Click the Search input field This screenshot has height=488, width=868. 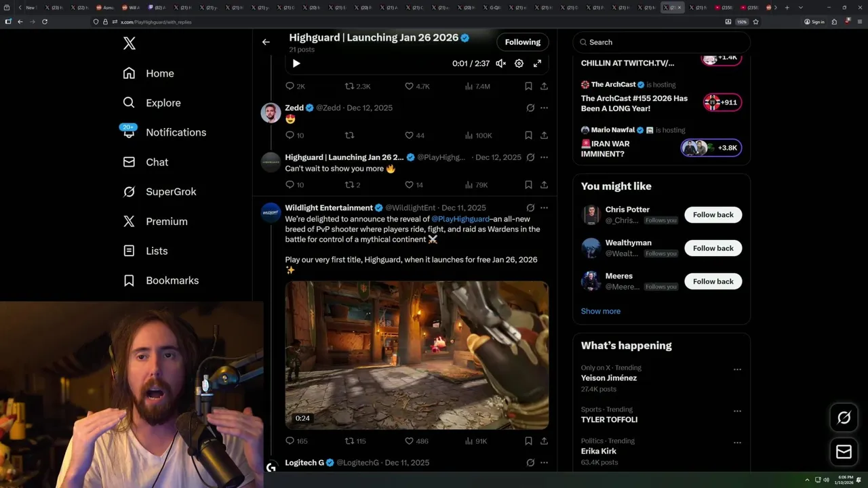pyautogui.click(x=662, y=42)
